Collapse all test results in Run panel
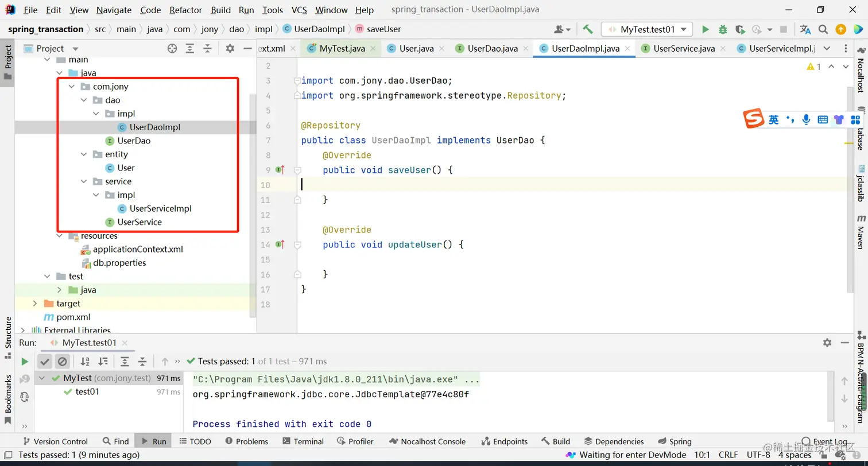 click(142, 362)
